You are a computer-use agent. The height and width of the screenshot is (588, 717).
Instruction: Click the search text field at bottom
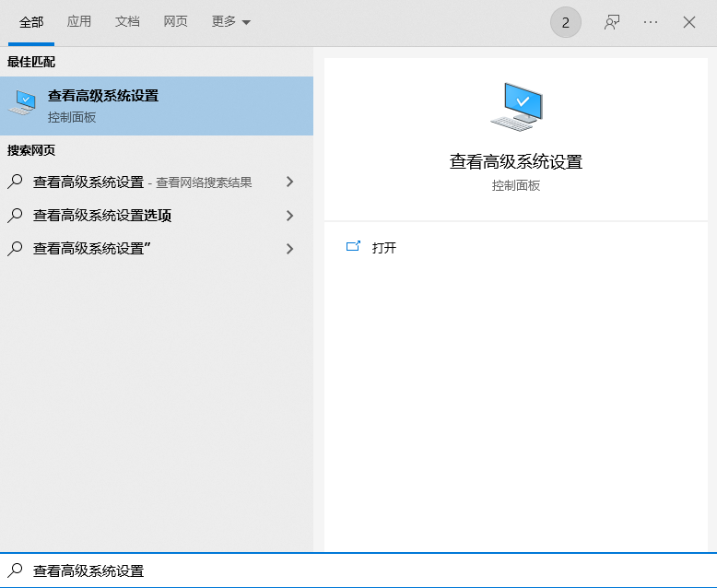point(358,570)
